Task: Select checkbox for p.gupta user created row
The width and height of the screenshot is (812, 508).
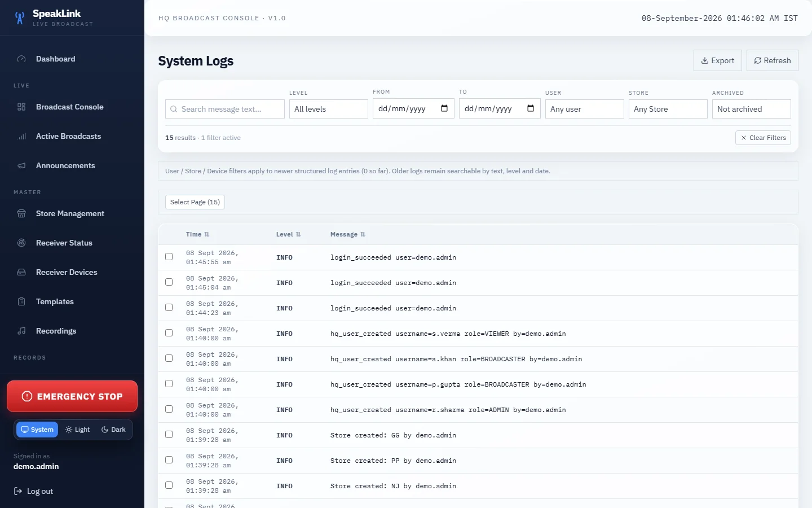Action: pos(169,384)
